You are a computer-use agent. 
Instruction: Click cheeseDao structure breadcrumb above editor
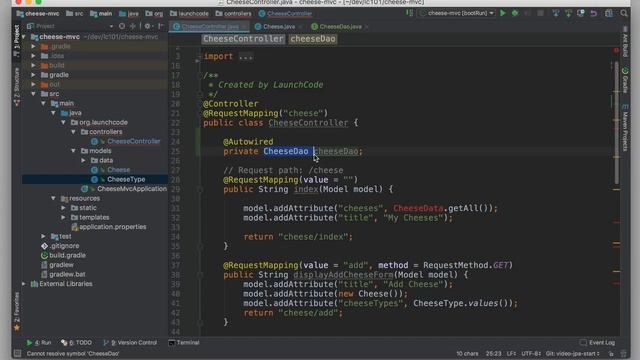(x=313, y=39)
